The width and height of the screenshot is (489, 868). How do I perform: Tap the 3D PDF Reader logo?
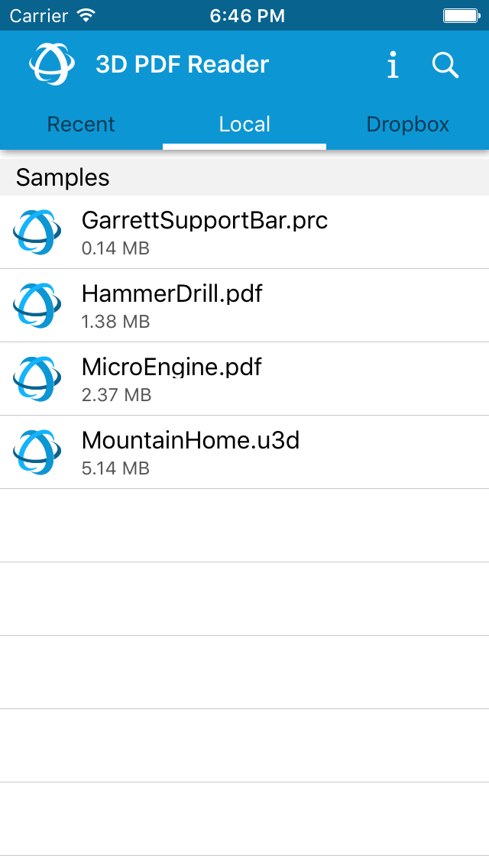click(52, 64)
